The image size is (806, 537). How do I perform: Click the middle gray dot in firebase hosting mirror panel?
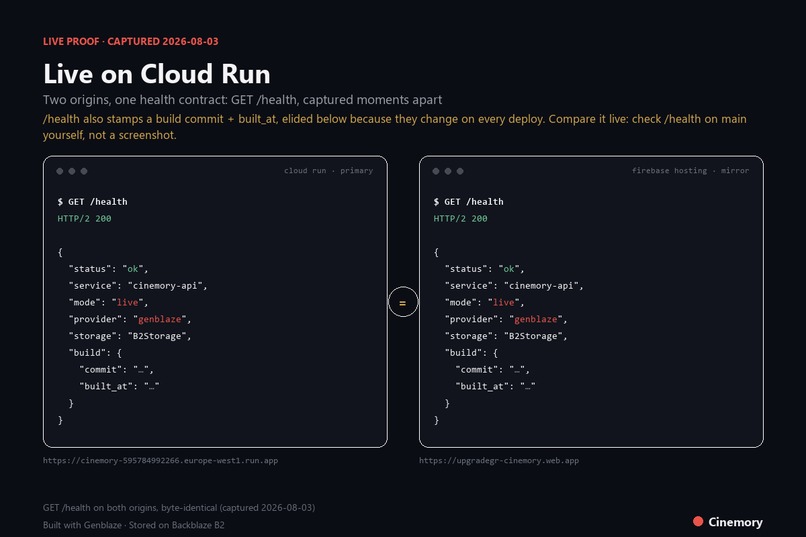click(448, 171)
